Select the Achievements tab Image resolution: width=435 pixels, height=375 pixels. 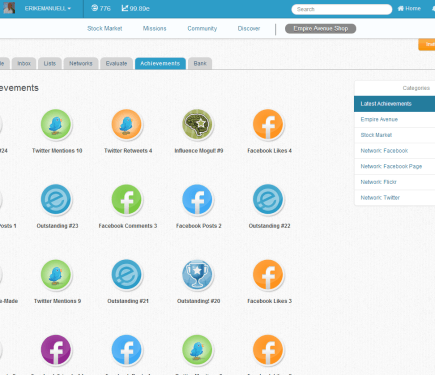160,63
